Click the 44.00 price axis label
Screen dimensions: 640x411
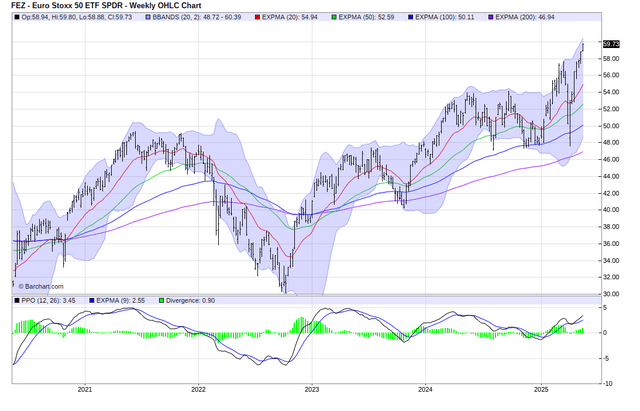tap(611, 176)
